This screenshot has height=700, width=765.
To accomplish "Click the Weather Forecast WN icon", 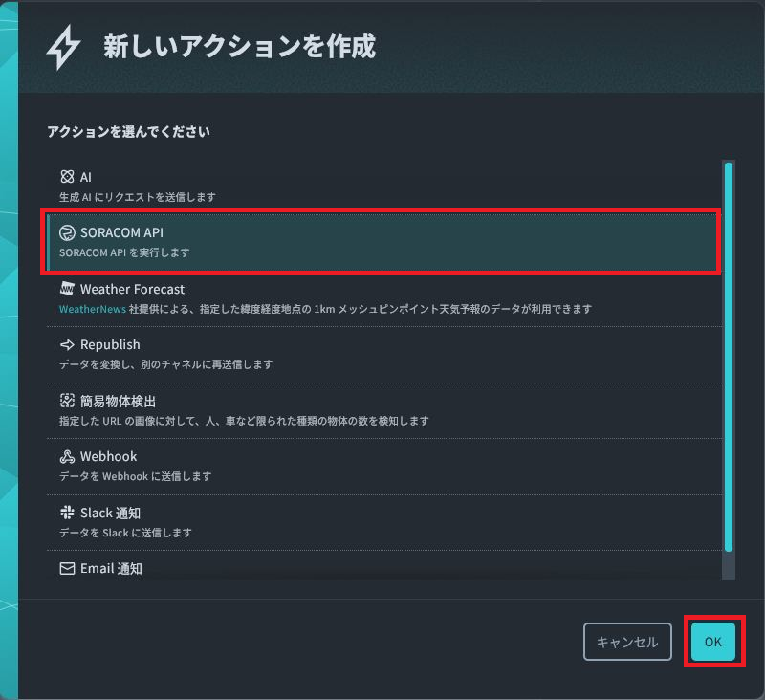I will [x=67, y=288].
